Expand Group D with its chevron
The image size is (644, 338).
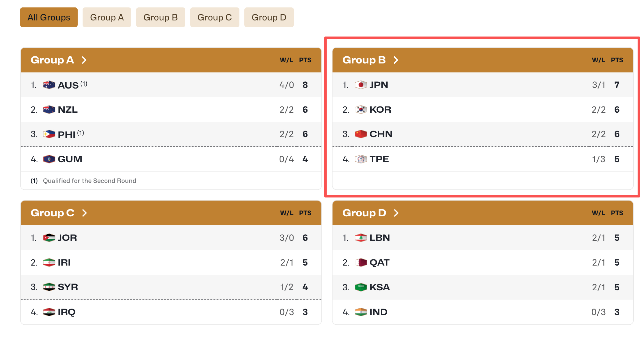coord(396,213)
